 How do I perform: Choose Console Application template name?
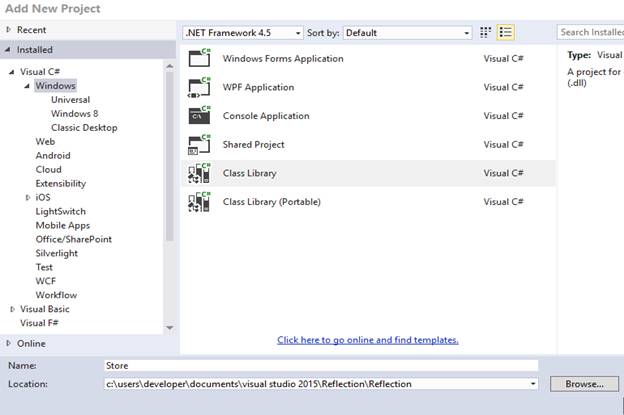(x=266, y=116)
